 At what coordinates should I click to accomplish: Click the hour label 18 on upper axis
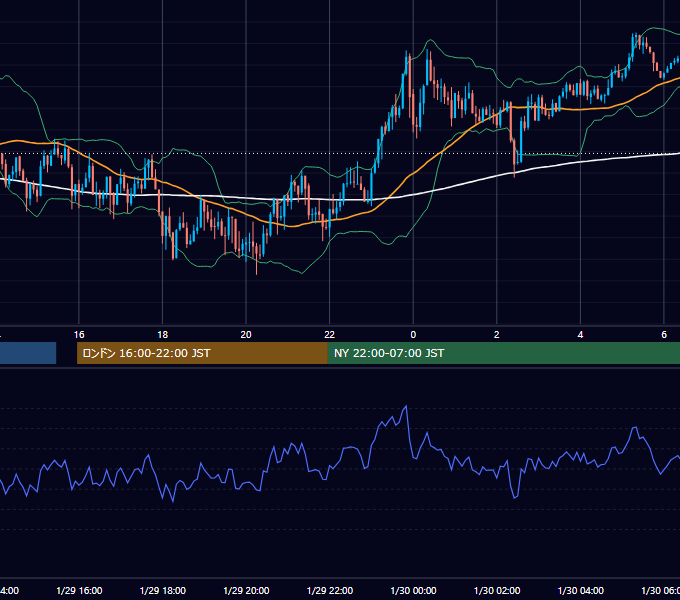click(162, 334)
